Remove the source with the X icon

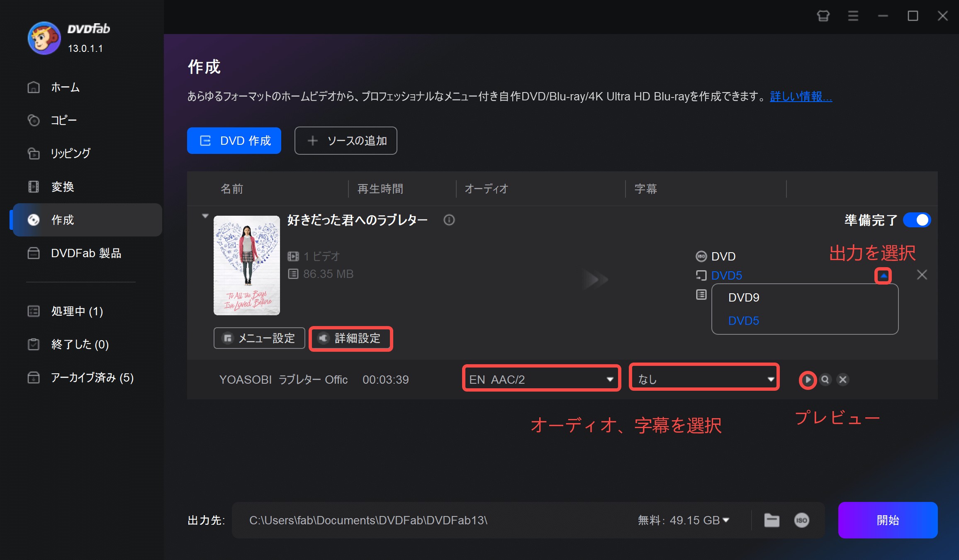point(922,275)
